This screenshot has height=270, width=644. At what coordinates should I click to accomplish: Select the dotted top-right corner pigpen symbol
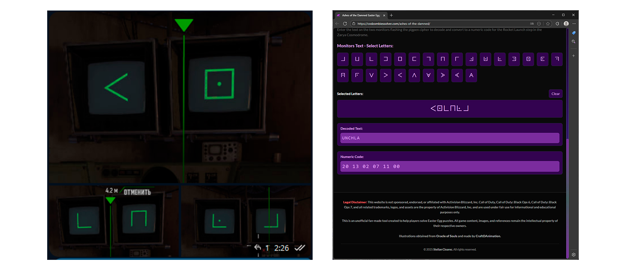557,59
